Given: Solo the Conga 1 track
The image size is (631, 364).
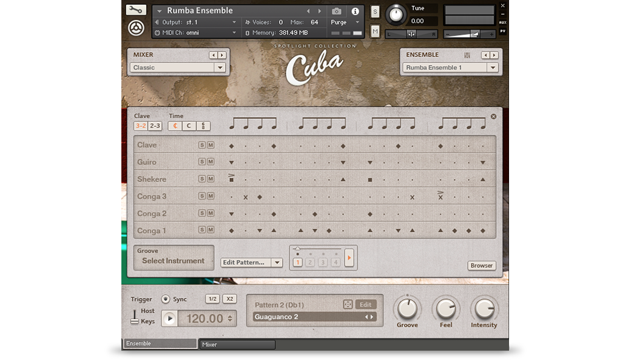Looking at the screenshot, I should (x=202, y=230).
